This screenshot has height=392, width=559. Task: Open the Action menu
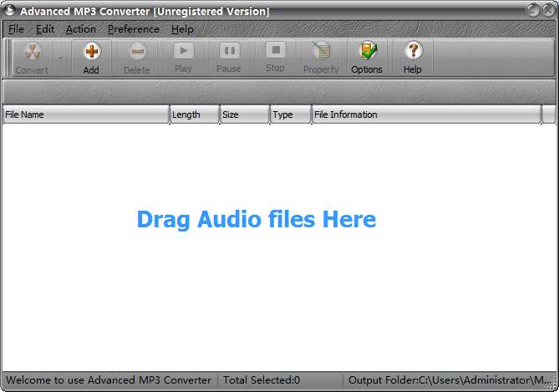pos(81,29)
